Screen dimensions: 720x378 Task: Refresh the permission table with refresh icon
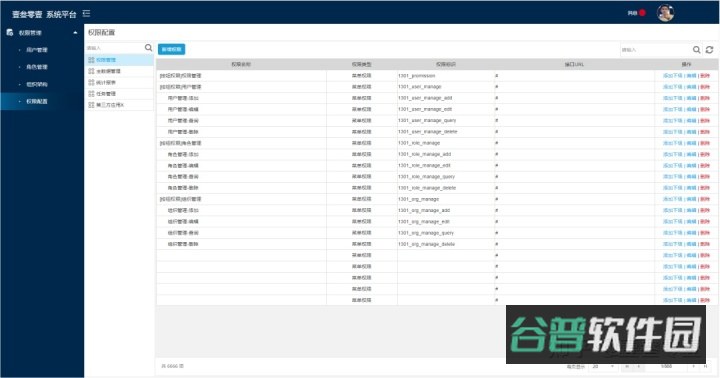[709, 50]
